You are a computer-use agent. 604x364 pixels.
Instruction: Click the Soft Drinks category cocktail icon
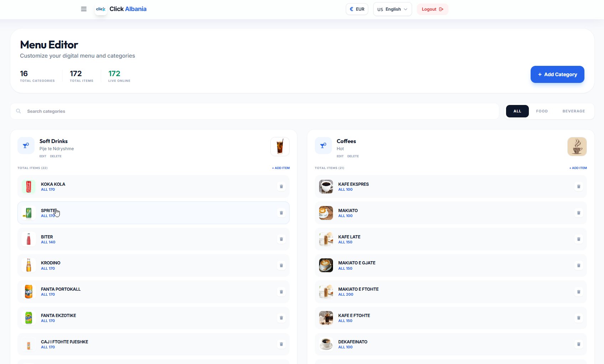[26, 146]
